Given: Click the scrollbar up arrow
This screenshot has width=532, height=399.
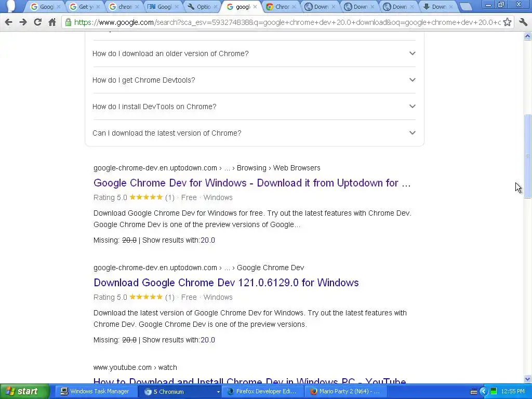Looking at the screenshot, I should pos(528,36).
